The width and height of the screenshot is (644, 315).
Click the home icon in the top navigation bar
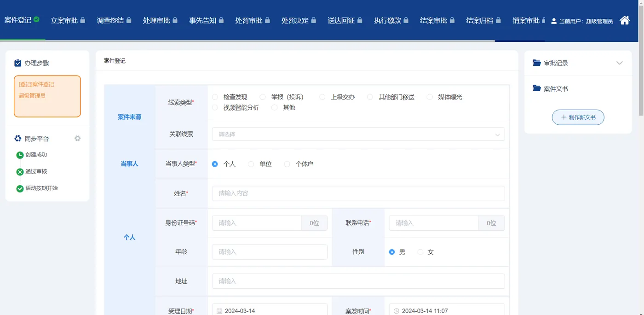click(x=625, y=20)
